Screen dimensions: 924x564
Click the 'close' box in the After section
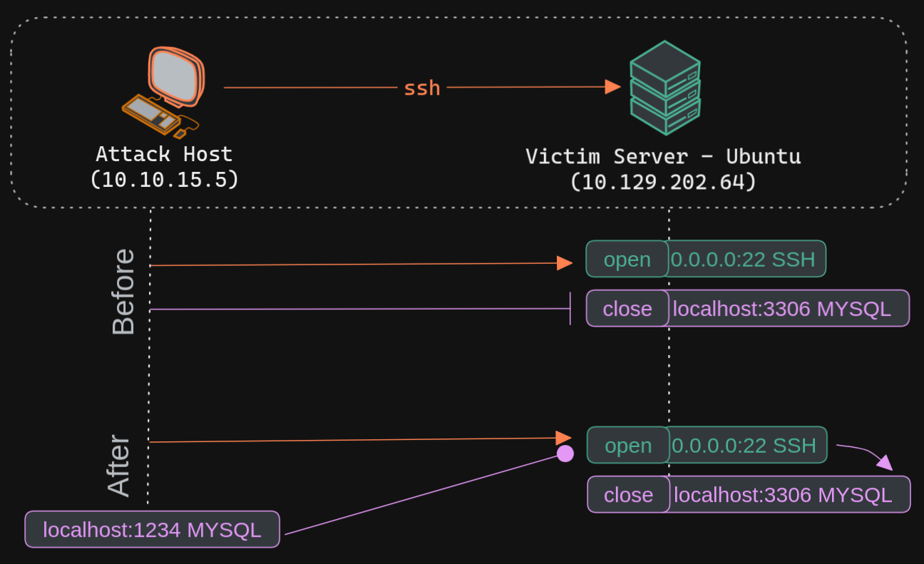pyautogui.click(x=628, y=495)
